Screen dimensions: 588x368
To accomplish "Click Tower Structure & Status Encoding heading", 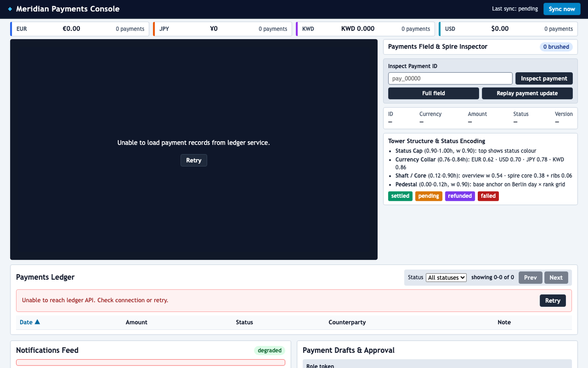I will click(x=437, y=141).
